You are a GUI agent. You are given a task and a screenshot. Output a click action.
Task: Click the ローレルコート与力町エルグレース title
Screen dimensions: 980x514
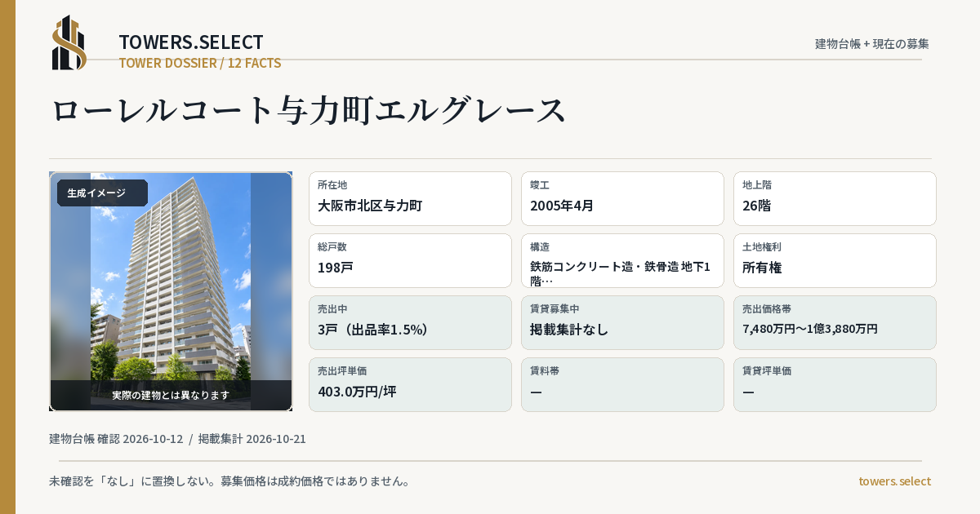tap(309, 109)
